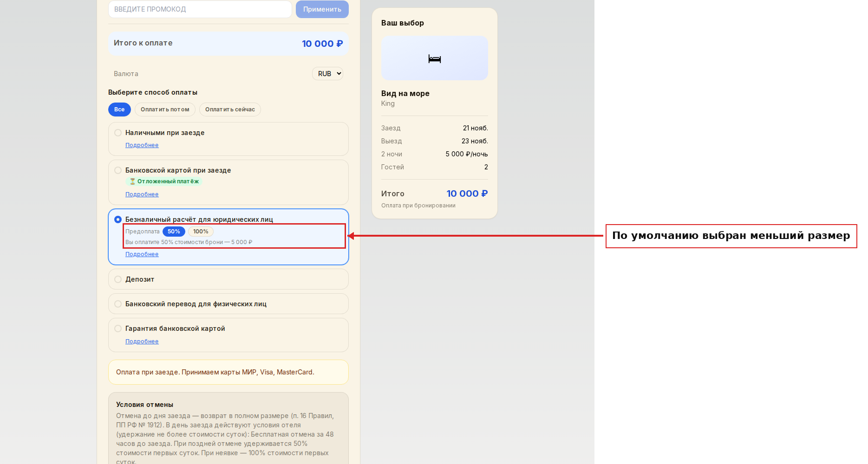Select the Все payment filter tab
Image resolution: width=868 pixels, height=464 pixels.
[x=119, y=110]
